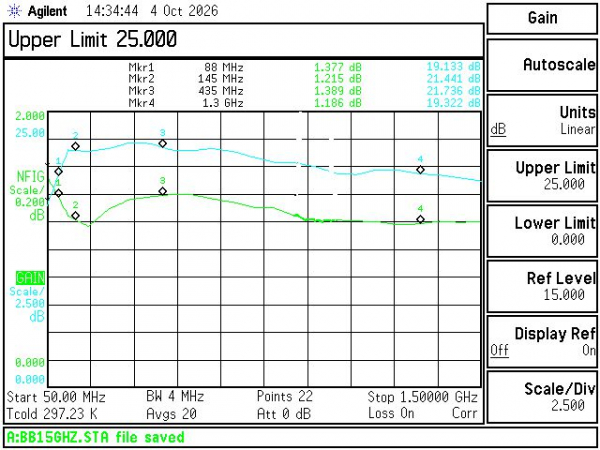Click the Mkr3 435 MHz readout
The height and width of the screenshot is (450, 600).
coord(186,91)
